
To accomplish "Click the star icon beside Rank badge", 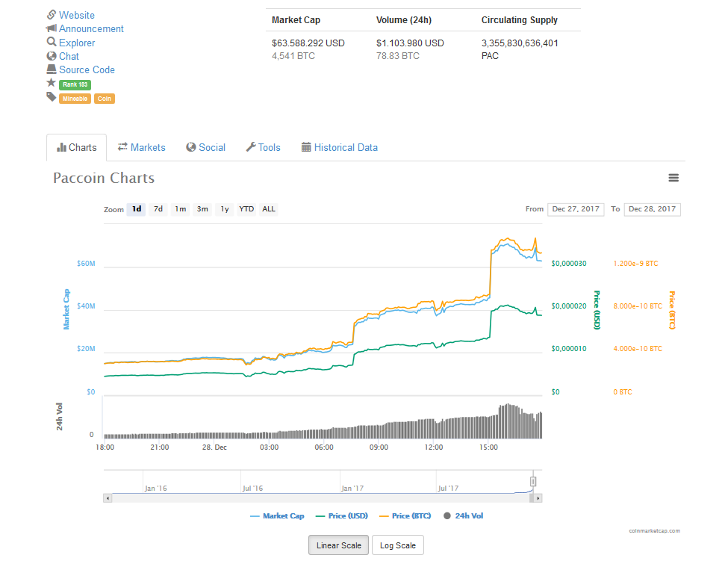I will [51, 83].
